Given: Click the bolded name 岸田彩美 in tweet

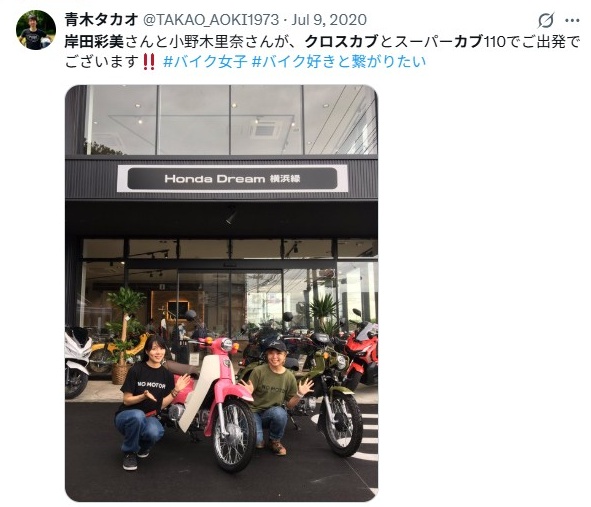Looking at the screenshot, I should pyautogui.click(x=94, y=41).
